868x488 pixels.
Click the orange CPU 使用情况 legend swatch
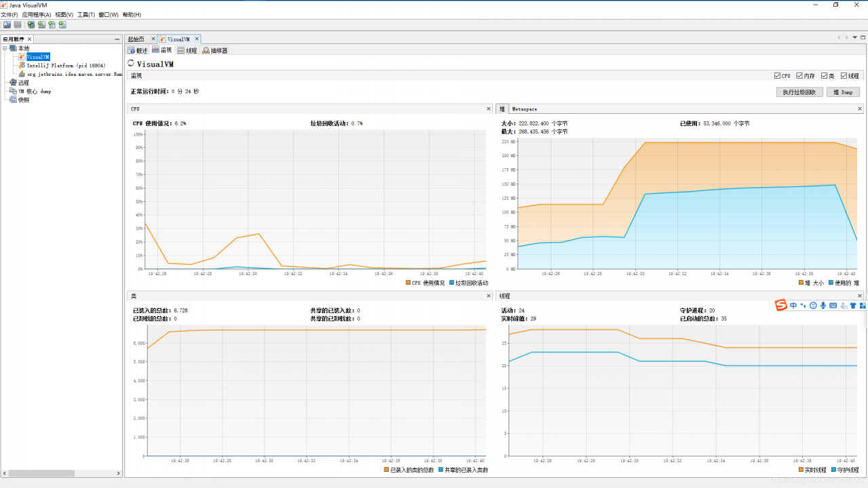click(408, 283)
